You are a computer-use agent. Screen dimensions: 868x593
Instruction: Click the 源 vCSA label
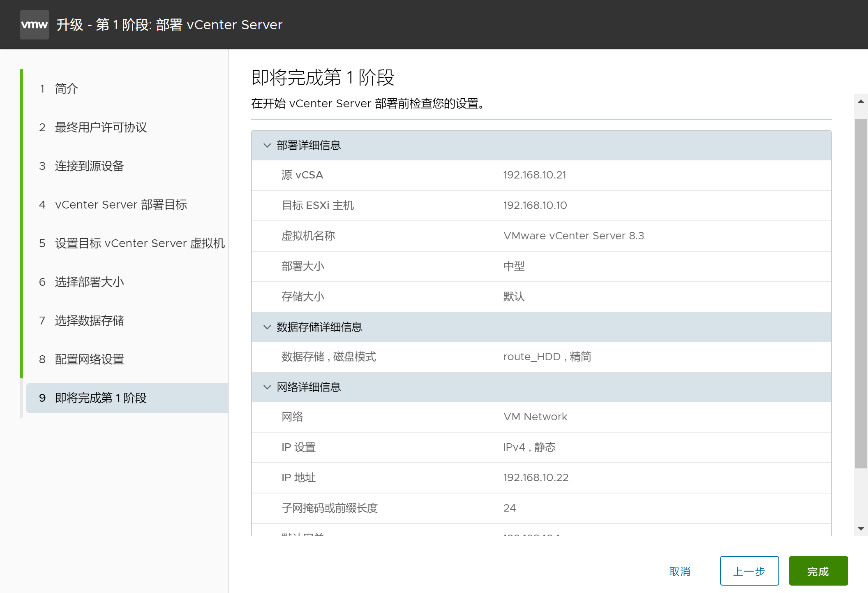click(302, 175)
